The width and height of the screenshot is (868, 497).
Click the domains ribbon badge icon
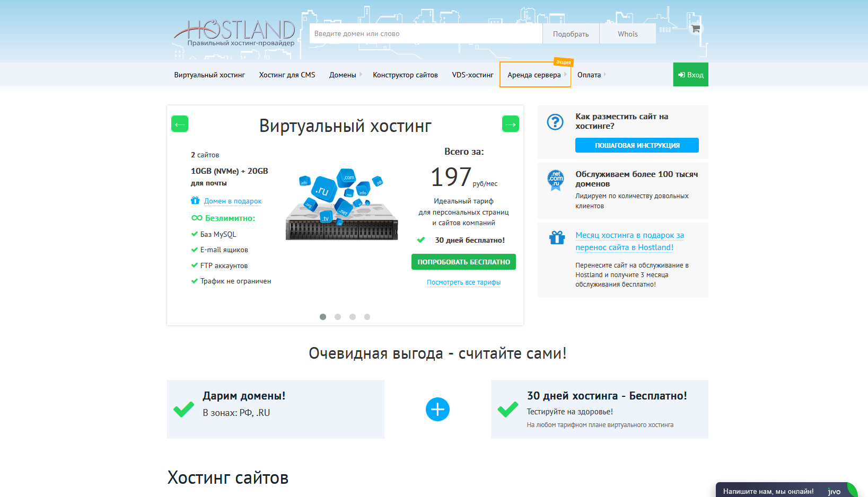[x=556, y=181]
